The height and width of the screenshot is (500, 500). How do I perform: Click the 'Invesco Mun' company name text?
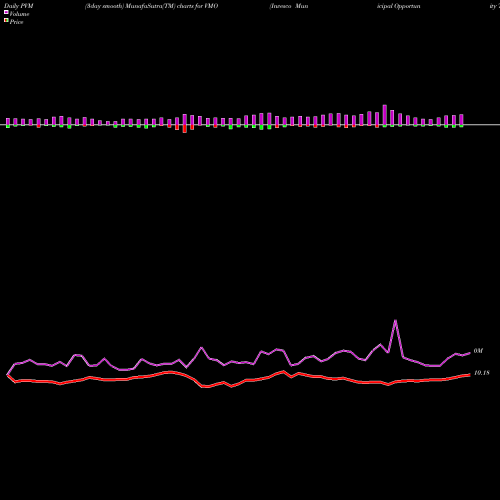(x=289, y=6)
